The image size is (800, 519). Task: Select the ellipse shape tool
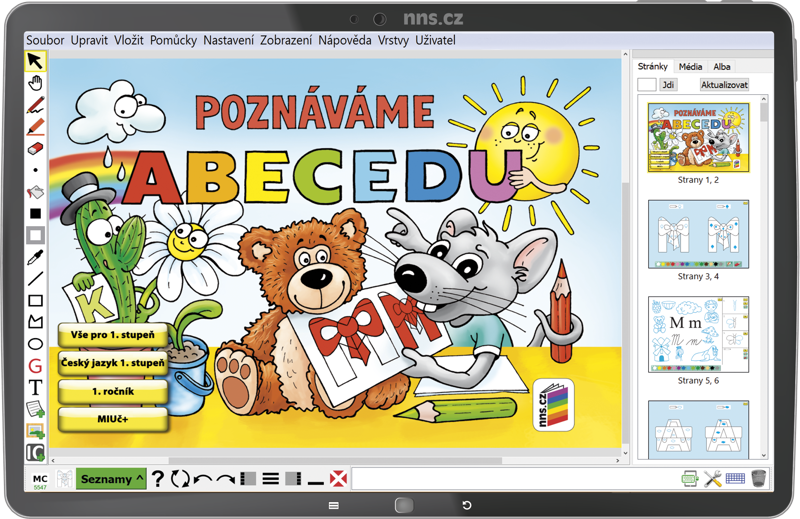tap(35, 344)
